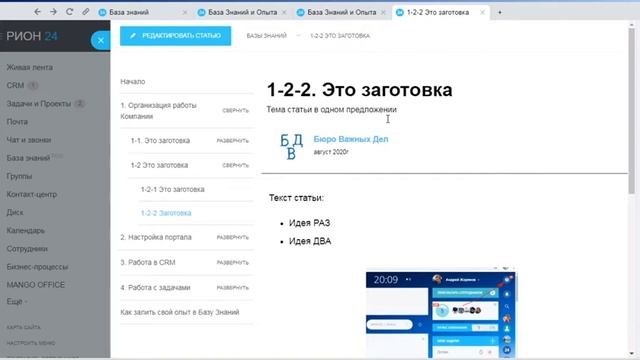Switch to third tab База Знаний и Опыта
This screenshot has width=640, height=360.
click(341, 12)
